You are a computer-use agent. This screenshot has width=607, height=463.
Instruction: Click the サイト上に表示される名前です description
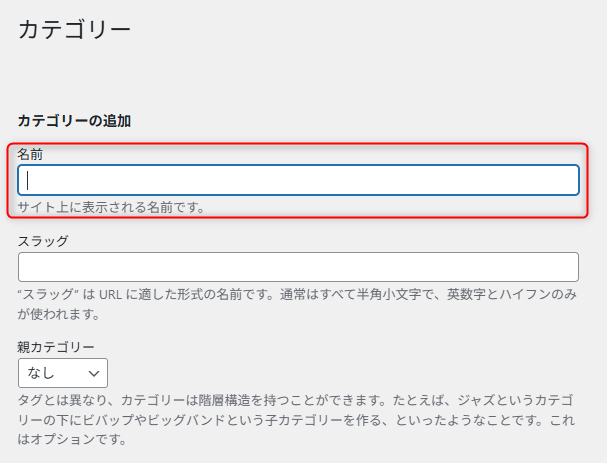(x=111, y=207)
